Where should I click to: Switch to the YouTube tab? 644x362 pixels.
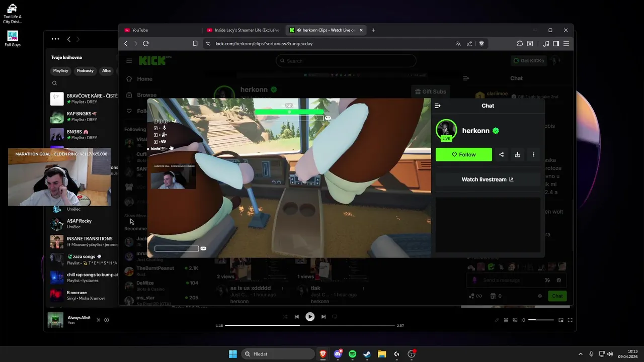(x=160, y=30)
